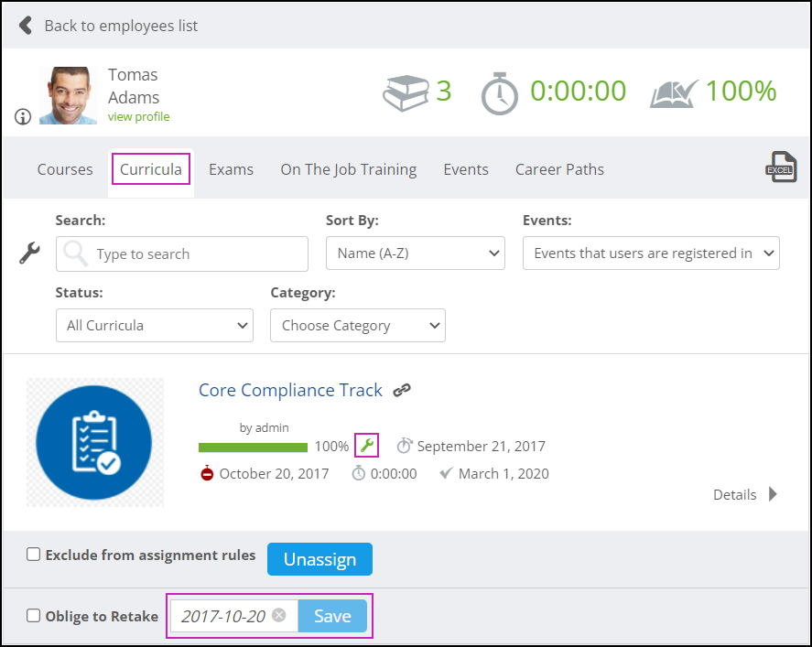Click the completion checkmark icon
Screen dimensions: 812x647
446,472
